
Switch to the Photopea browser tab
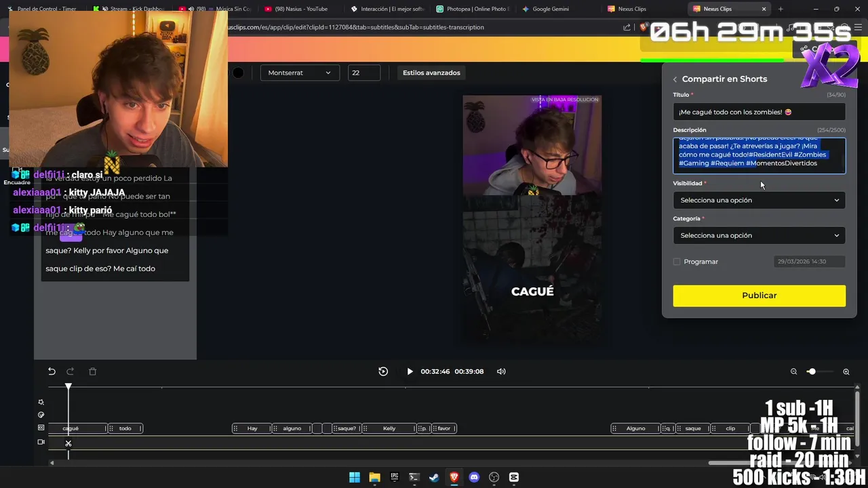[x=473, y=9]
